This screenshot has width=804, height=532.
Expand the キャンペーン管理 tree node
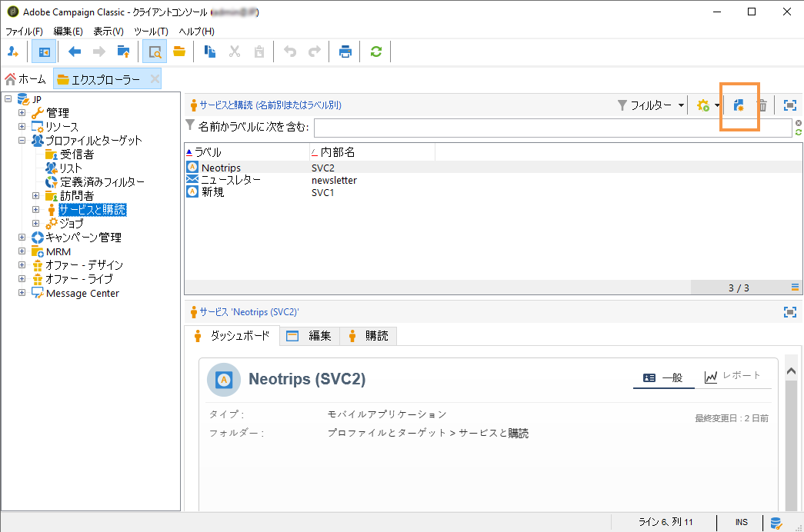[22, 238]
